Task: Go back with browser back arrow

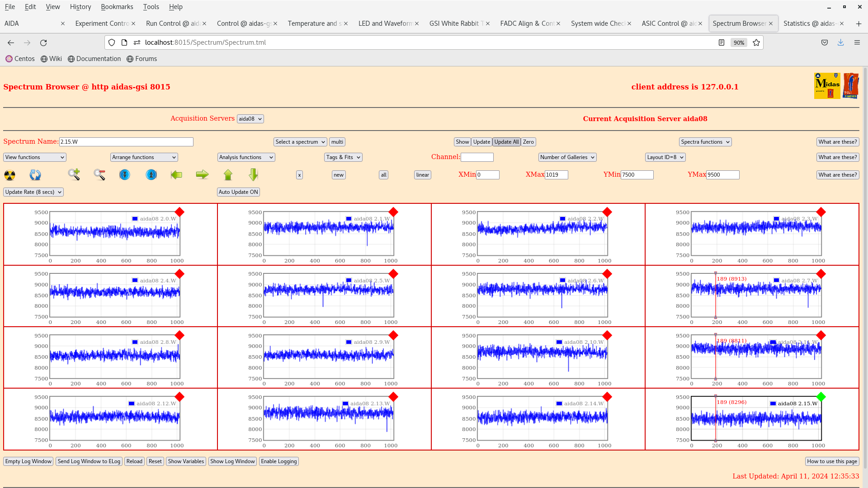Action: 11,42
